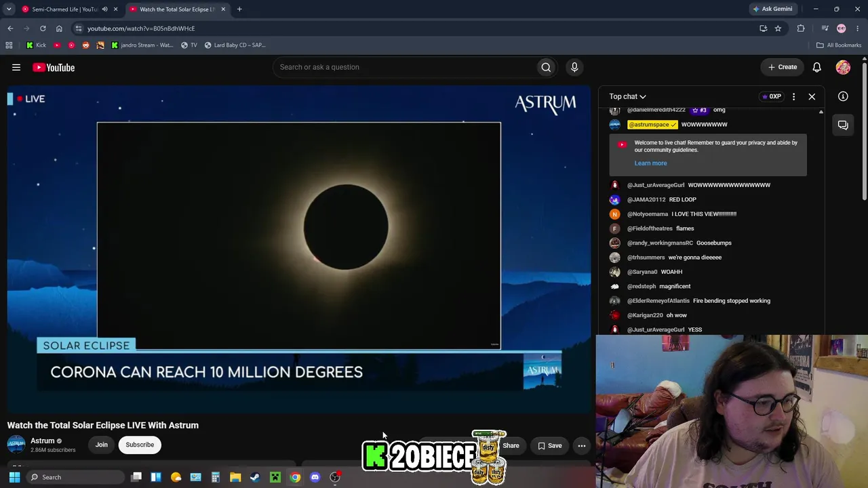Screen dimensions: 868x488
Task: Click the 0XP crown badge in chat header
Action: pyautogui.click(x=772, y=96)
